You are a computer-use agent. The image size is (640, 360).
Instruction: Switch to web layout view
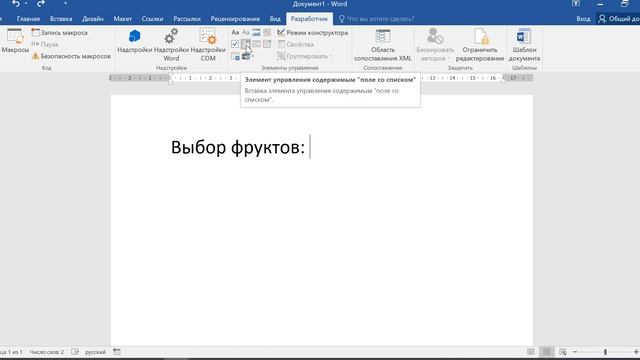pyautogui.click(x=563, y=352)
